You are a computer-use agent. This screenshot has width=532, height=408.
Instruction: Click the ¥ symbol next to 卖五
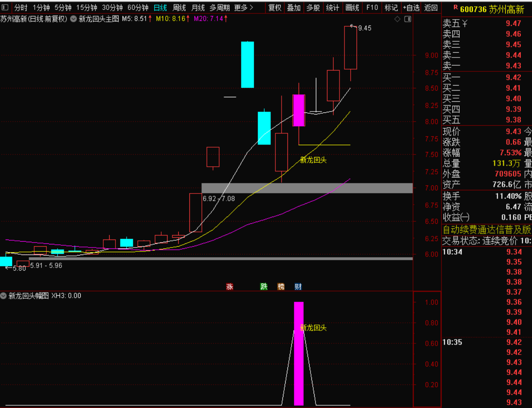(x=464, y=24)
